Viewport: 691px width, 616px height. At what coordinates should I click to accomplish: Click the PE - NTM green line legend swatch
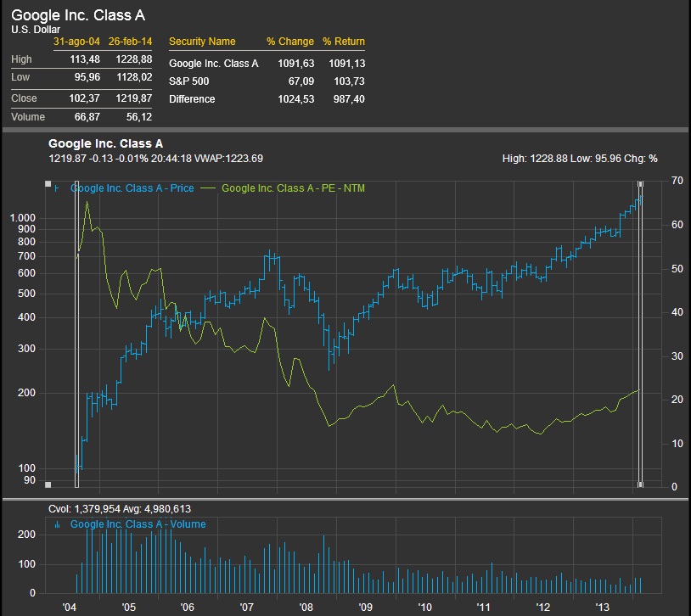208,188
